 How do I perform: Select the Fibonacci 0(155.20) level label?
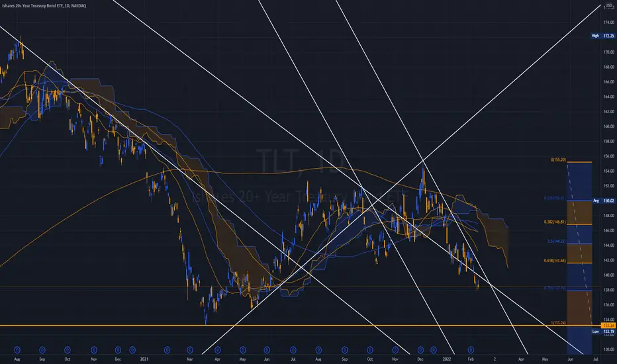coord(558,159)
